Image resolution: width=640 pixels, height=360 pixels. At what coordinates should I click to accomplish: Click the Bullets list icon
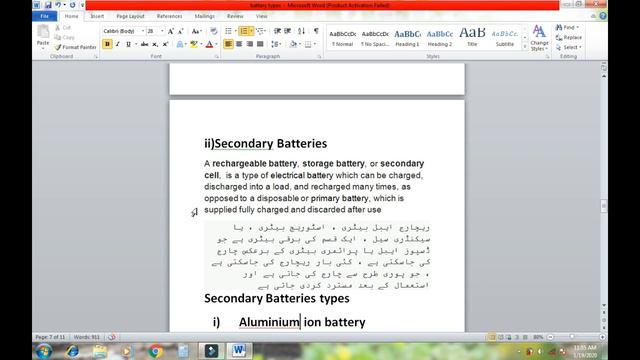point(229,31)
